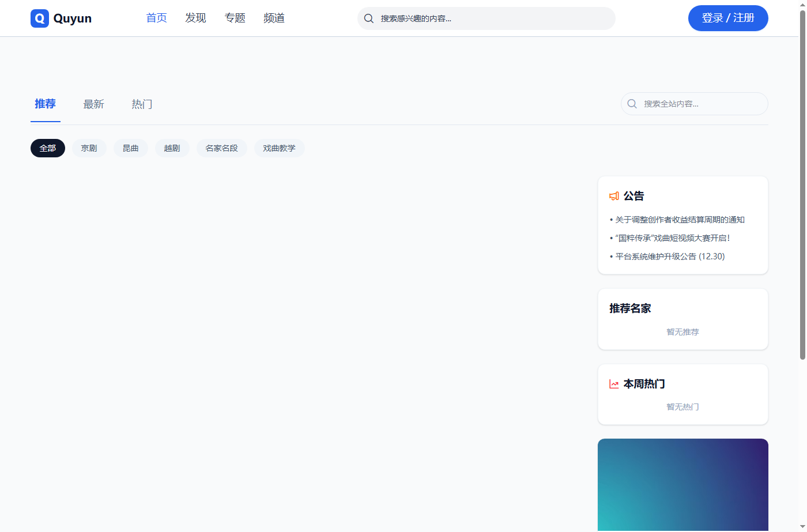This screenshot has height=532, width=807.
Task: Navigate to the 频道 menu item
Action: pos(274,18)
